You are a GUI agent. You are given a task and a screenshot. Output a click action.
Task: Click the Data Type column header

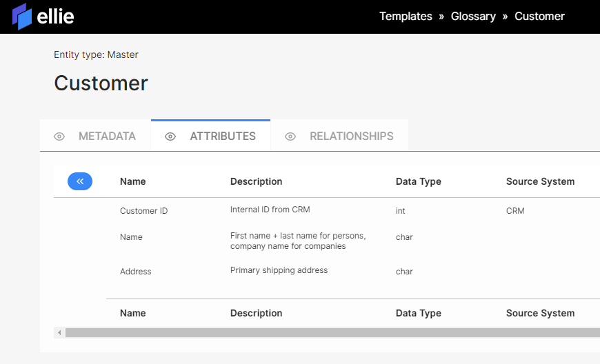(418, 181)
